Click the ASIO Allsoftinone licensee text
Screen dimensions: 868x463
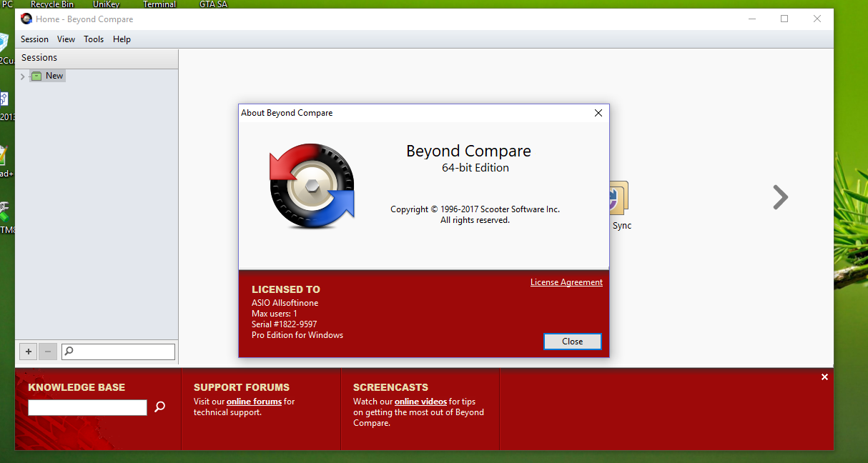click(x=285, y=303)
